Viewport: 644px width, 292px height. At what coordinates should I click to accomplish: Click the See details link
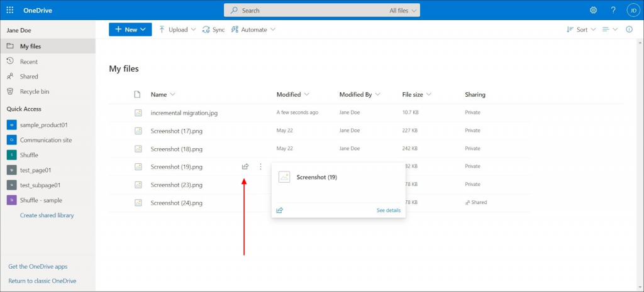[x=388, y=210]
